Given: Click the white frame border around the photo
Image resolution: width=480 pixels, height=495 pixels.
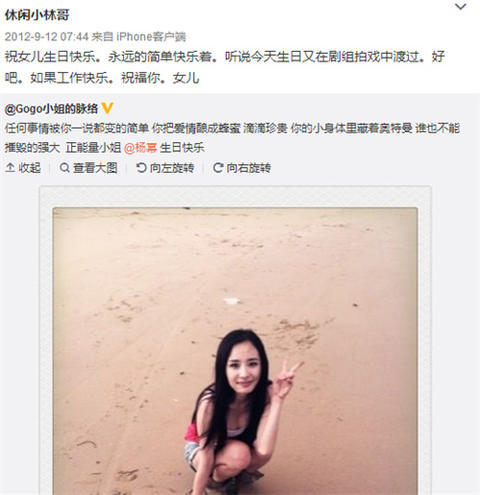Looking at the screenshot, I should click(x=235, y=197).
